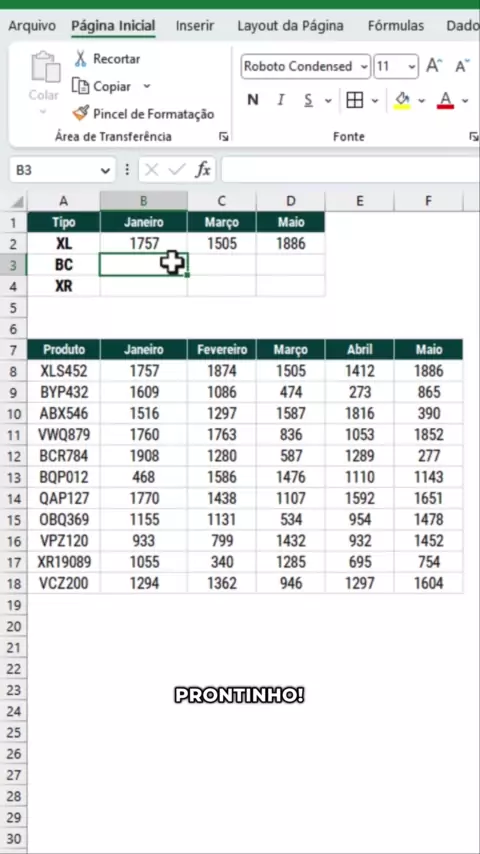Click the Colar clipboard icon
Image resolution: width=480 pixels, height=854 pixels.
click(46, 66)
